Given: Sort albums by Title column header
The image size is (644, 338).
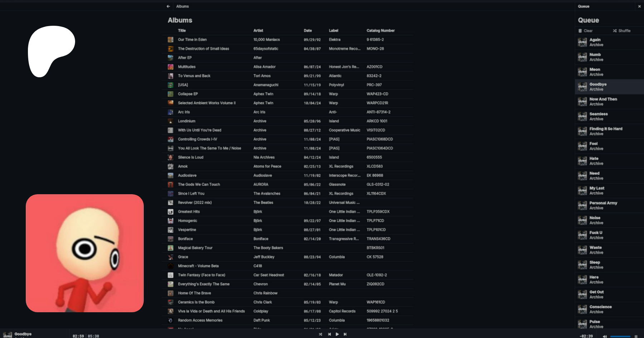Looking at the screenshot, I should point(182,31).
